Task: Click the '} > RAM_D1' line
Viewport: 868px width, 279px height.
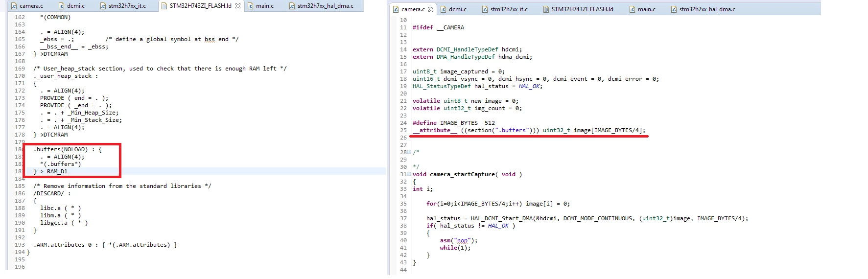Action: (50, 171)
